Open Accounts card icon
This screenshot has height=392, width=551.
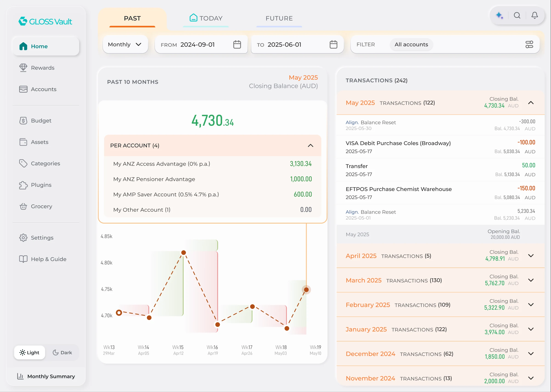23,89
